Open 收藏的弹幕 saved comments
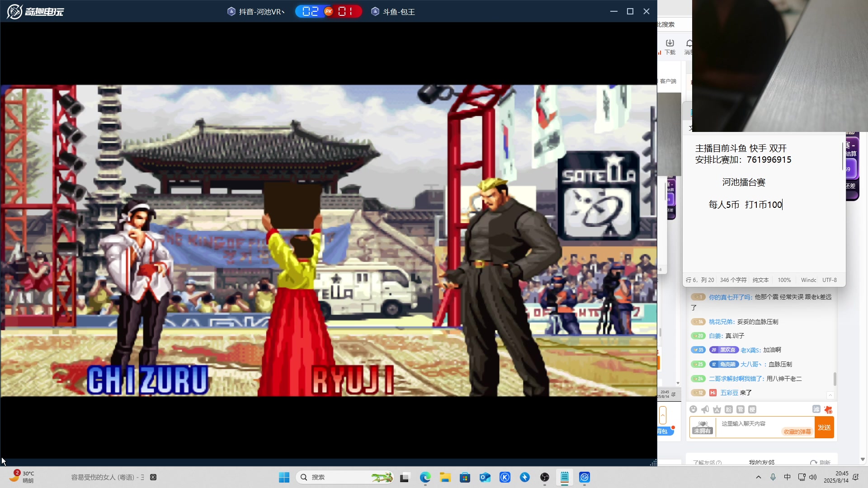This screenshot has height=488, width=868. tap(797, 432)
